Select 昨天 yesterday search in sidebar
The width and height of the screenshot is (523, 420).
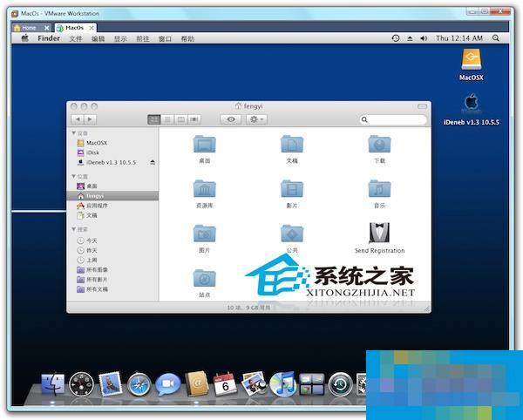[112, 250]
